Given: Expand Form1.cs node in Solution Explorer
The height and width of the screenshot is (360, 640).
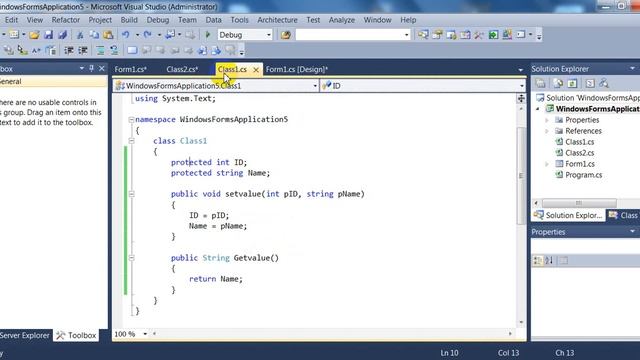Looking at the screenshot, I should (x=547, y=164).
